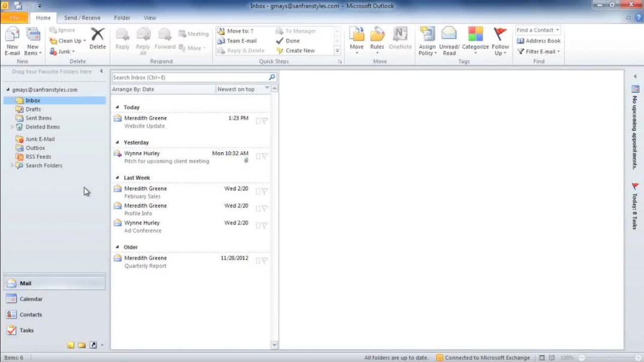Open the File tab

[14, 18]
